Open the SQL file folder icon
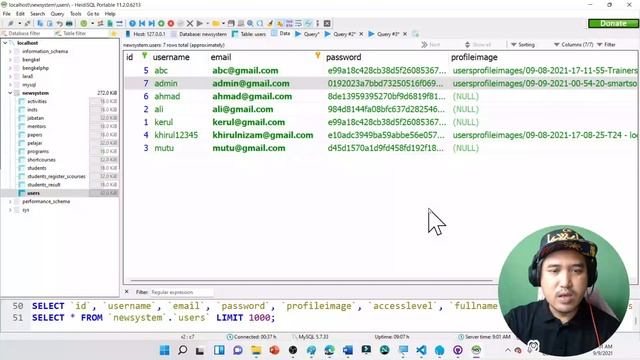Viewport: 640px width, 360px height. coord(216,23)
